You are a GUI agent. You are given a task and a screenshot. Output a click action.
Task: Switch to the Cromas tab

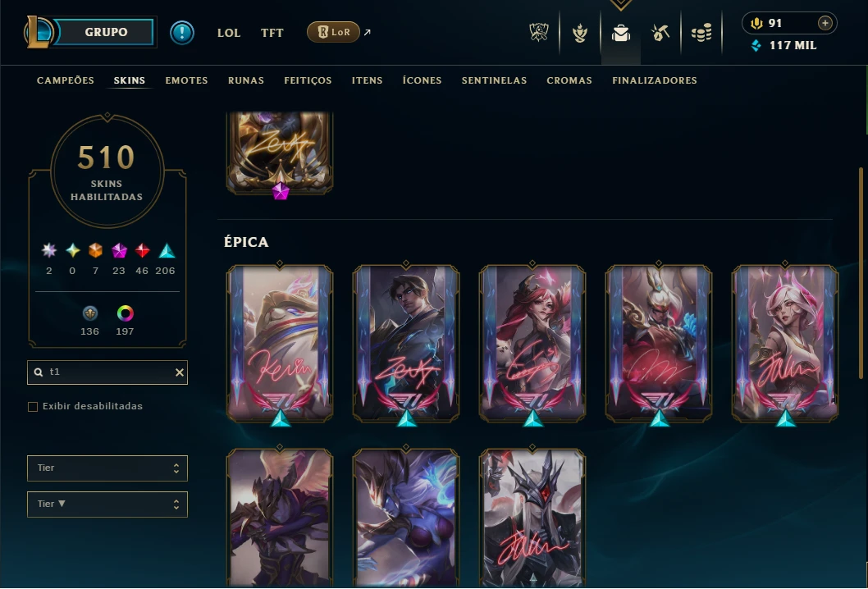pyautogui.click(x=569, y=80)
